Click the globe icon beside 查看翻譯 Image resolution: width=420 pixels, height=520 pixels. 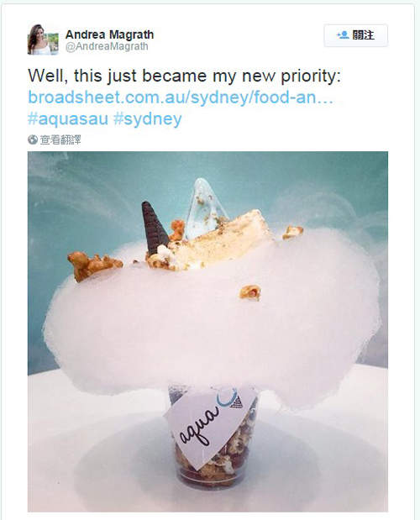33,140
